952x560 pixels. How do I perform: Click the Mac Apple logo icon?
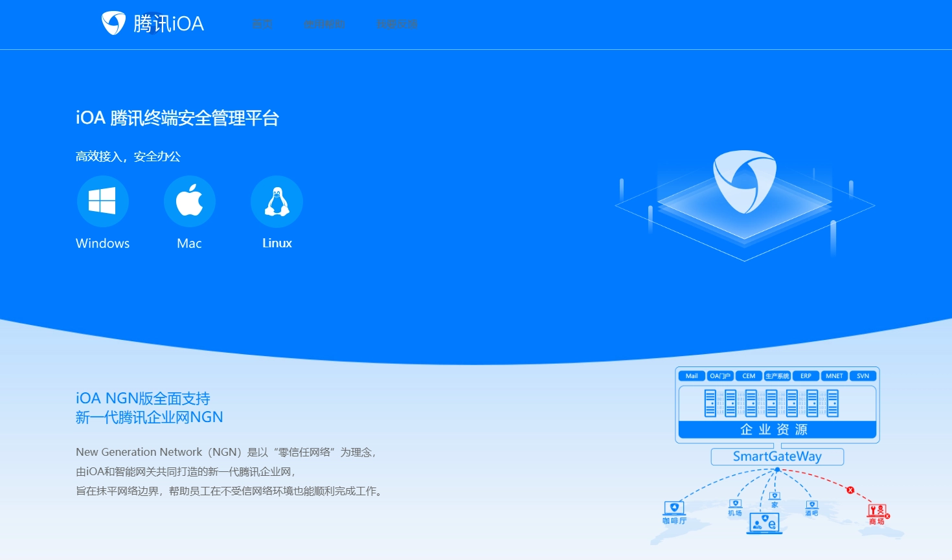point(189,201)
